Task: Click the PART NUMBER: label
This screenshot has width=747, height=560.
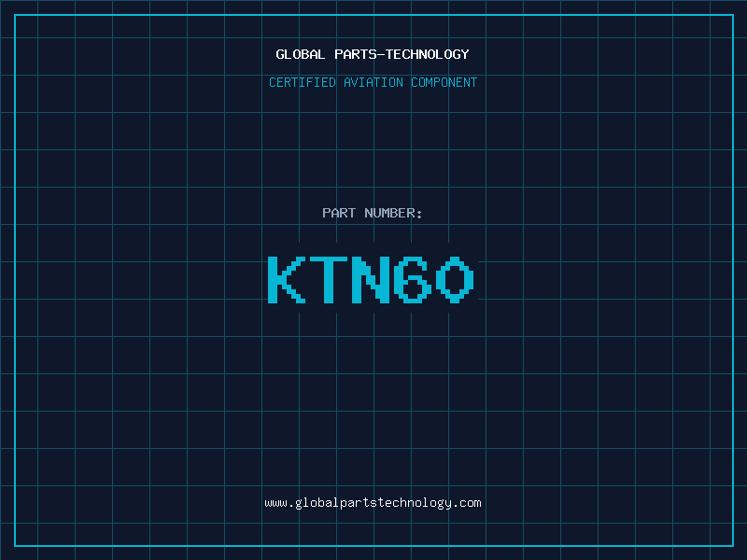Action: [x=373, y=213]
